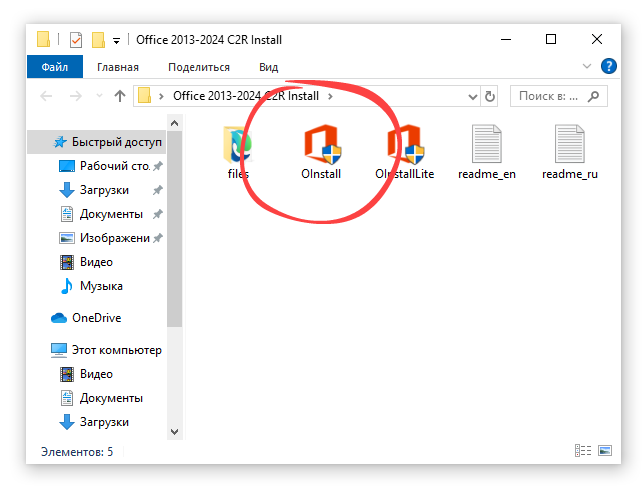Switch to the Поделиться tab
This screenshot has height=486, width=642.
(199, 67)
